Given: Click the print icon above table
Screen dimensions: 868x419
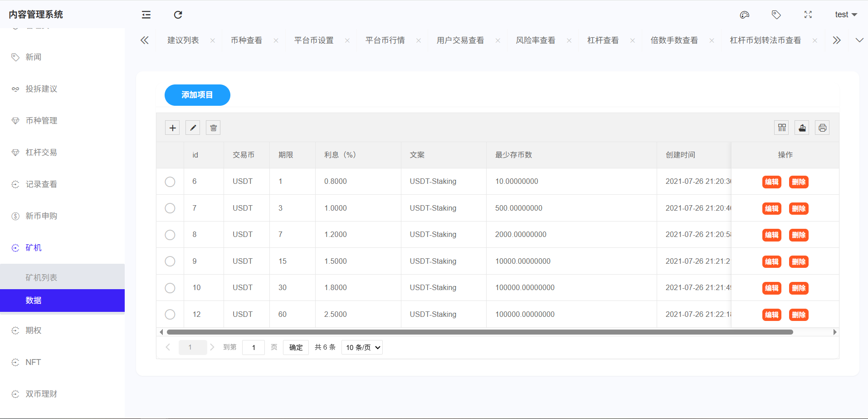Looking at the screenshot, I should 822,128.
